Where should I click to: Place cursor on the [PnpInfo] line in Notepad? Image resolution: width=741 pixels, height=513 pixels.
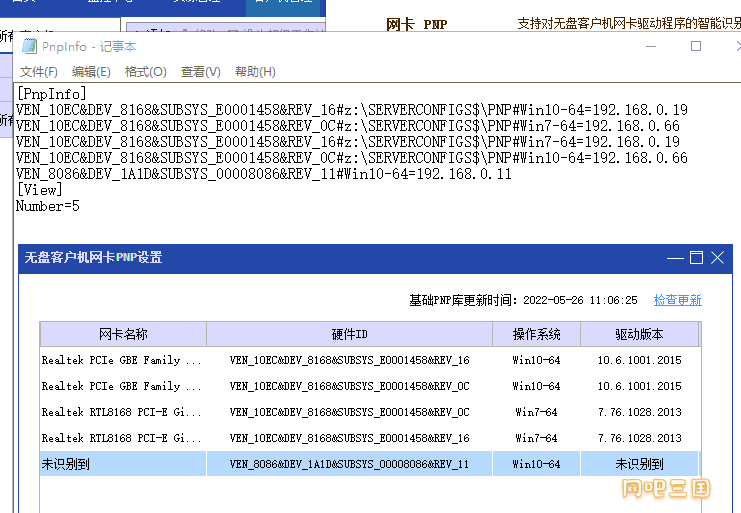[52, 93]
